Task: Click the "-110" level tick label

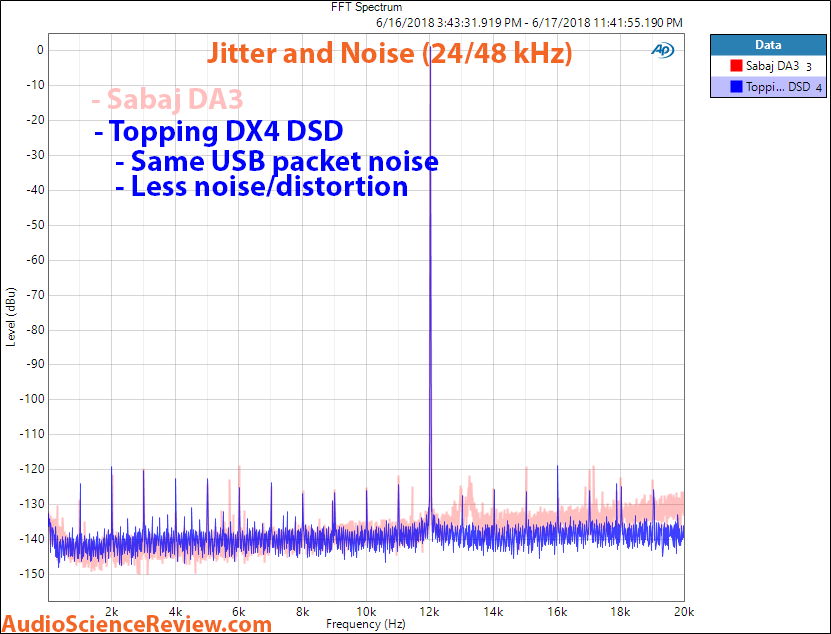Action: click(32, 434)
